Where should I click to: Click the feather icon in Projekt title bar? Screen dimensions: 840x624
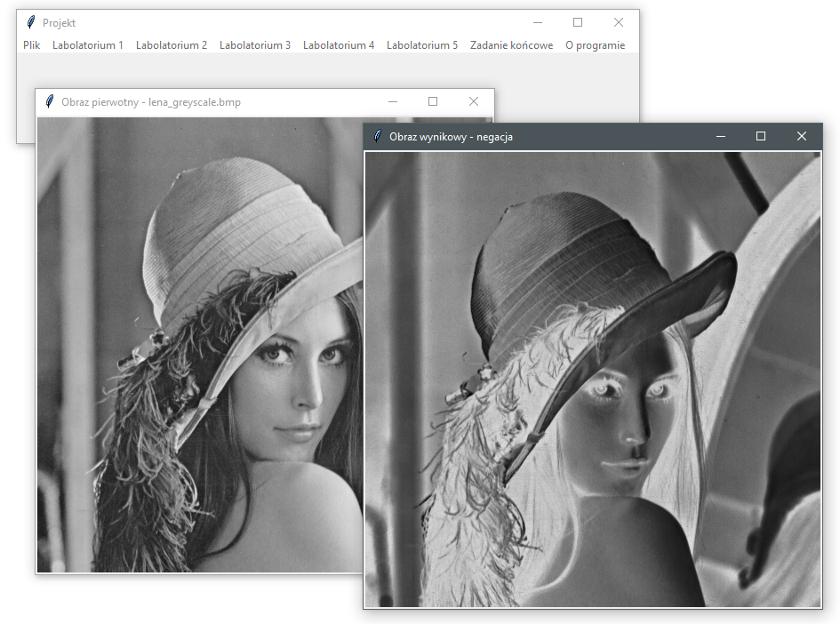(30, 22)
